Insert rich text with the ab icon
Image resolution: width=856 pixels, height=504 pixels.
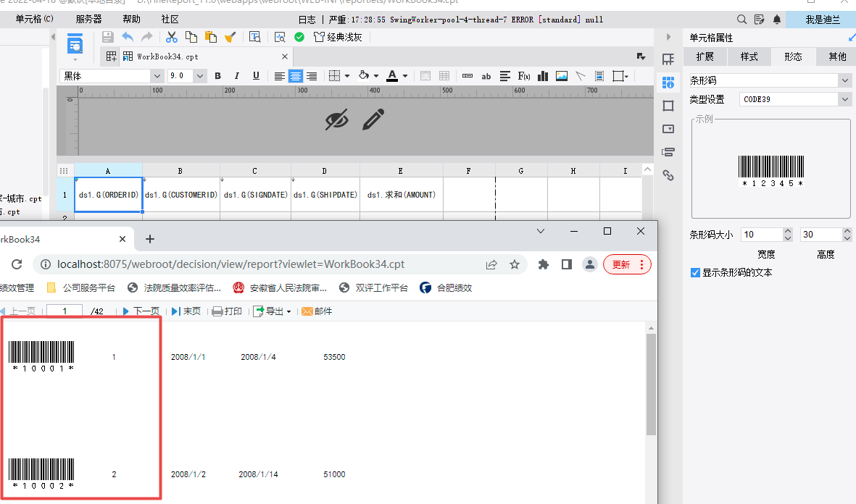tap(486, 76)
